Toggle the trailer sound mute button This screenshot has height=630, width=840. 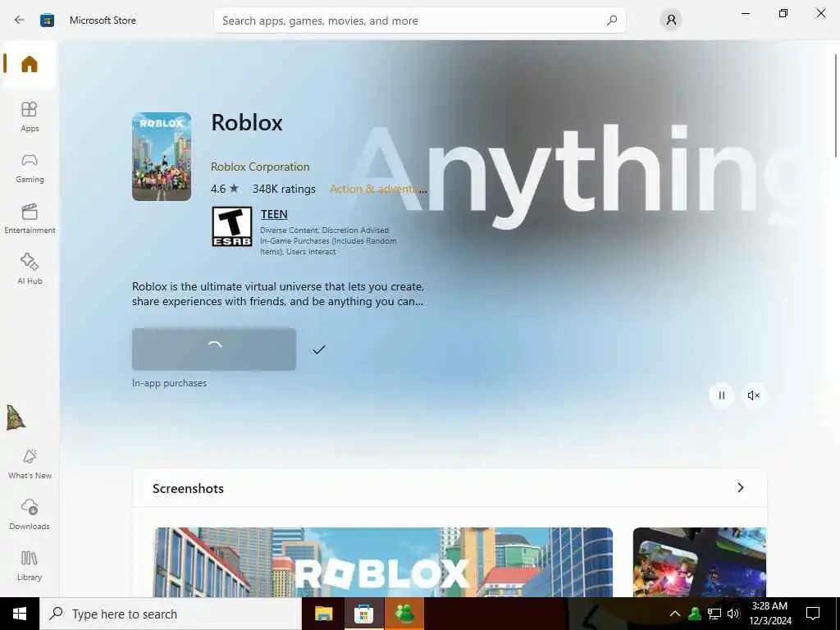753,395
